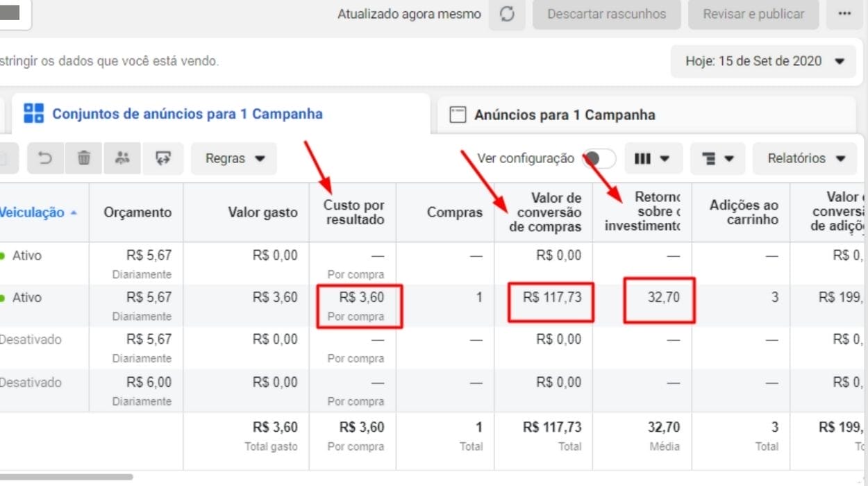Image resolution: width=868 pixels, height=486 pixels.
Task: Click the ad sets grid icon
Action: [x=33, y=114]
